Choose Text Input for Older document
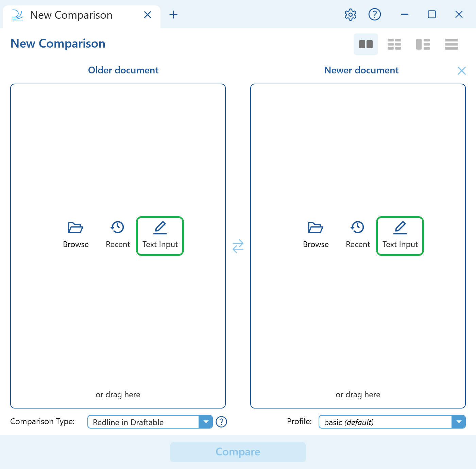Viewport: 476px width, 469px height. pyautogui.click(x=160, y=236)
